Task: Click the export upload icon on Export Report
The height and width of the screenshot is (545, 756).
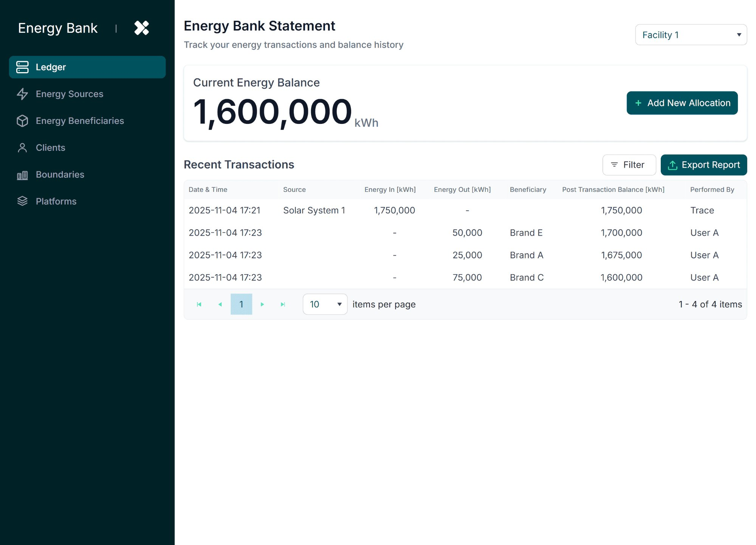Action: [x=673, y=165]
